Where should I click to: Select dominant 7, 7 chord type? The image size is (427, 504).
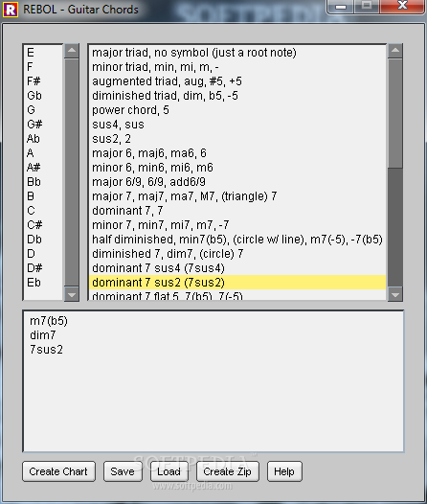237,211
